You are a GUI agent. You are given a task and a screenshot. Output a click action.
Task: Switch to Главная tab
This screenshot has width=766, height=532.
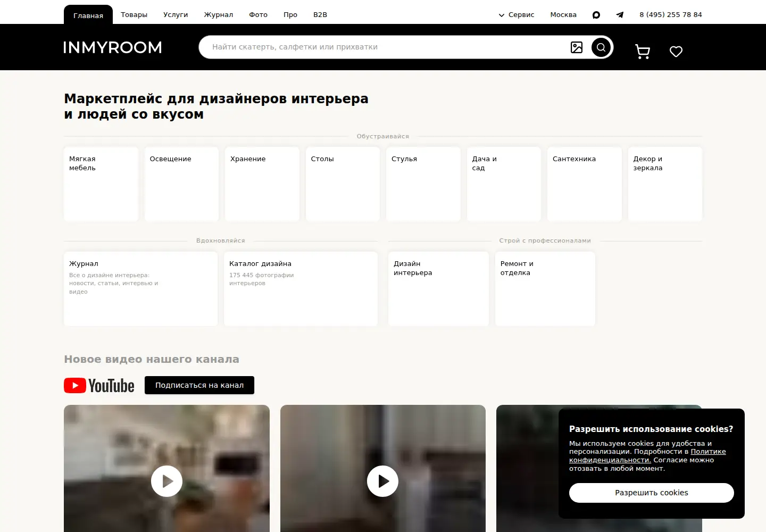point(88,15)
